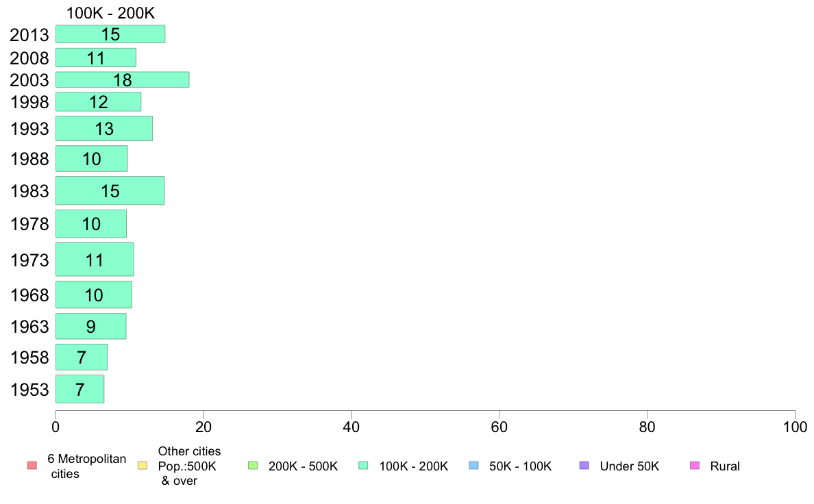Select the 50K - 100K legend label
The image size is (814, 504).
(x=520, y=466)
